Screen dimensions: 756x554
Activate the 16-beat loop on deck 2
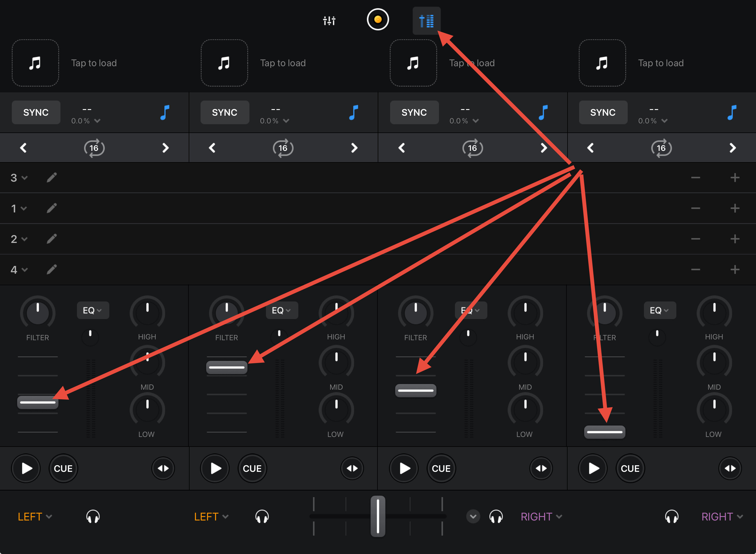coord(283,148)
